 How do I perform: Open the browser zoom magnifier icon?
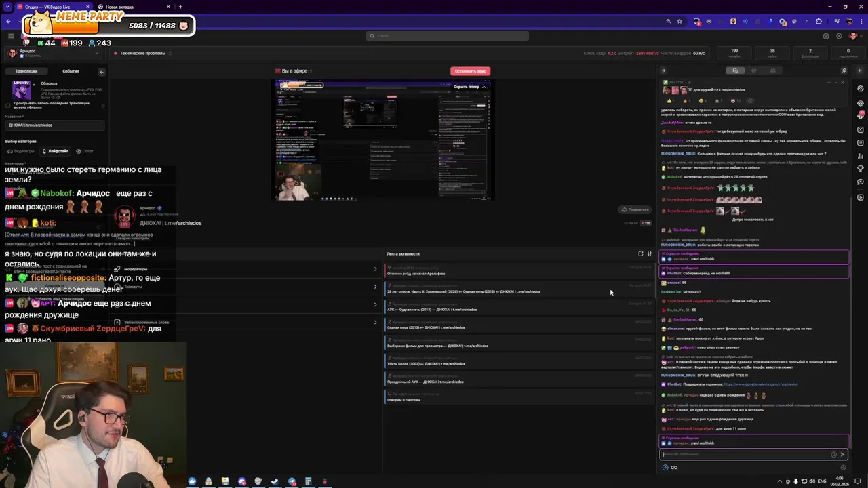pyautogui.click(x=669, y=22)
